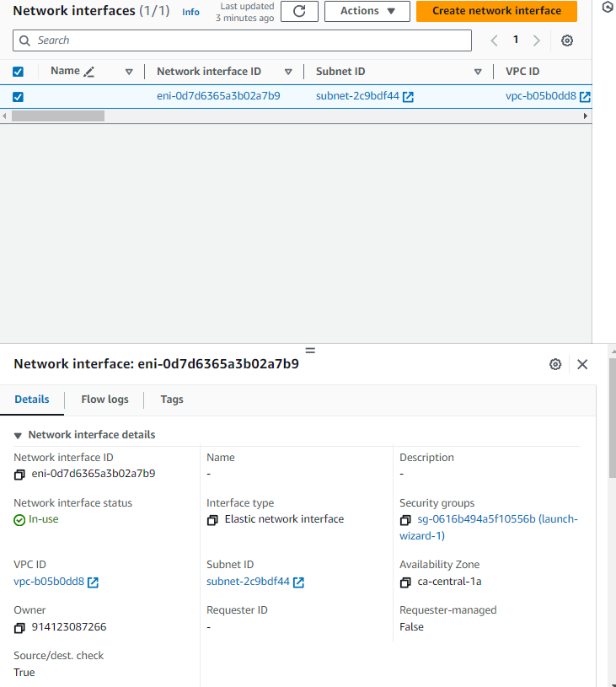The width and height of the screenshot is (616, 687).
Task: Copy the Elastic network interface type
Action: [213, 520]
